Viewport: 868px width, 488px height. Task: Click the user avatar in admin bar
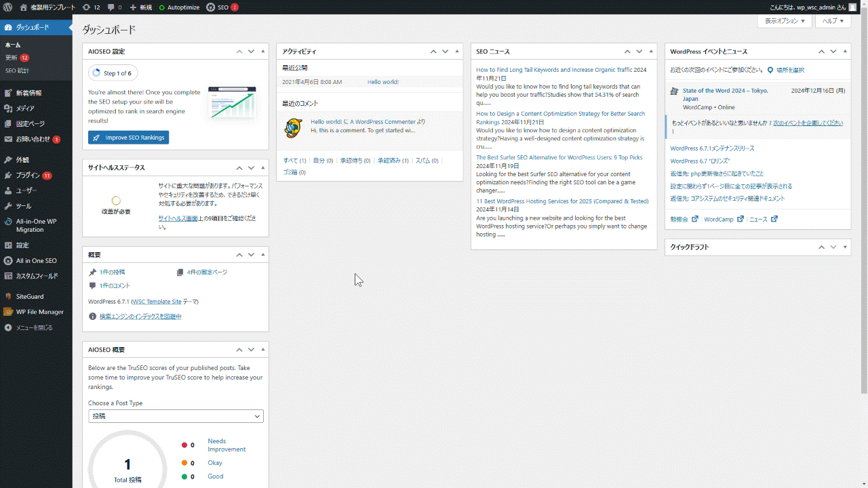coord(852,7)
